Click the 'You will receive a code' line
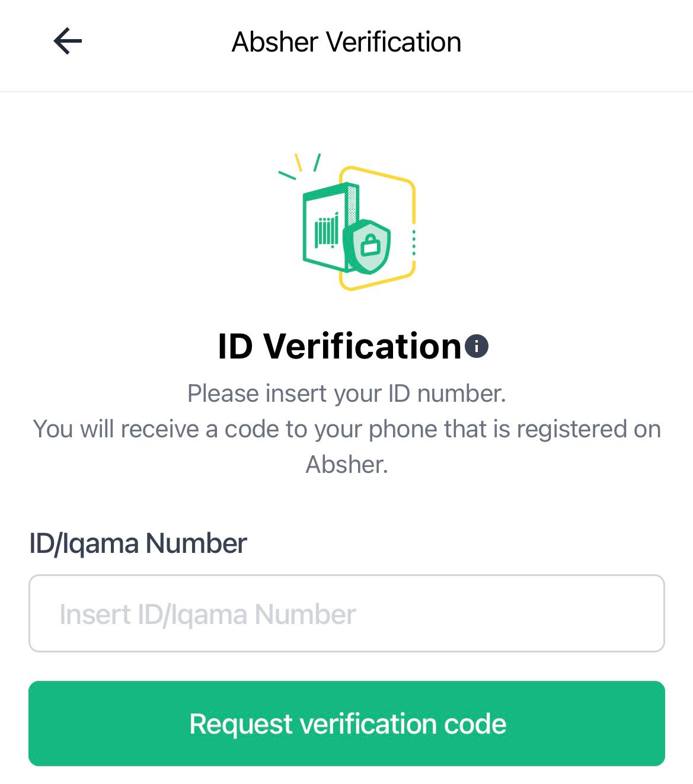693x784 pixels. coord(347,429)
